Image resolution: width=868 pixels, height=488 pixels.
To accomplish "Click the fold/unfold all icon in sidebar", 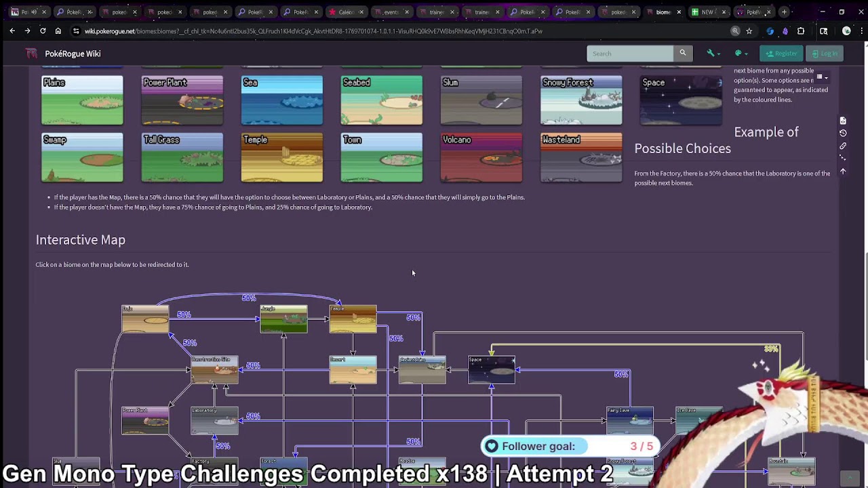I will tap(843, 158).
